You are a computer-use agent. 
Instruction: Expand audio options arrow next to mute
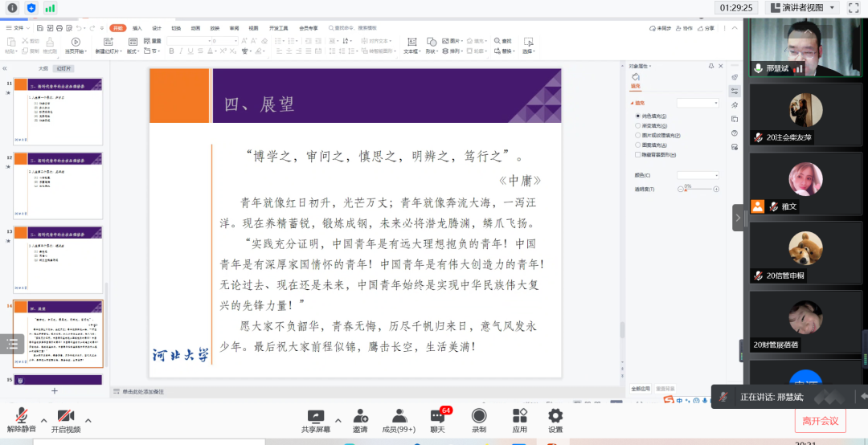(x=43, y=420)
